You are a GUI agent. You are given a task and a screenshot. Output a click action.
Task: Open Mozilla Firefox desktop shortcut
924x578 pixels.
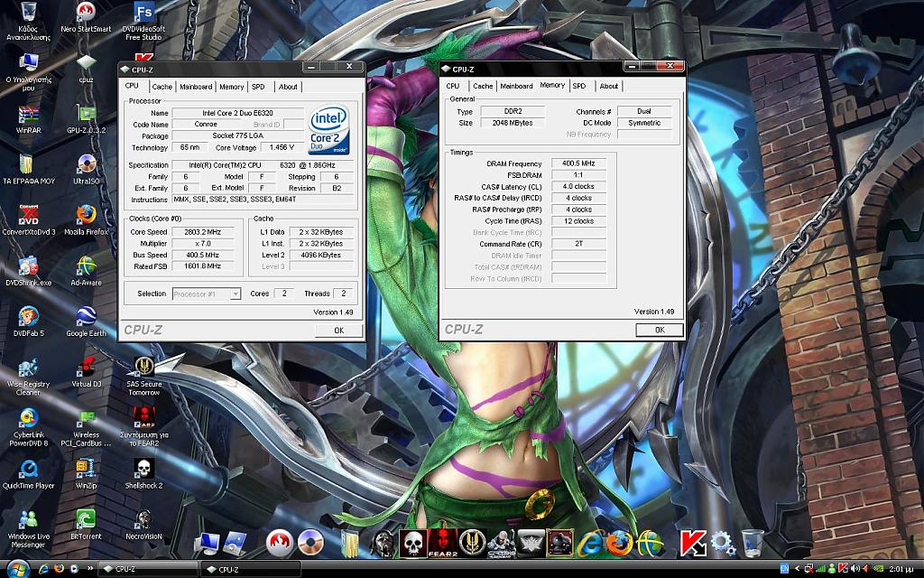click(x=86, y=220)
